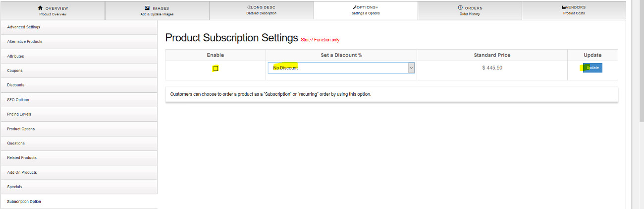Open SEO Options in sidebar

click(18, 100)
